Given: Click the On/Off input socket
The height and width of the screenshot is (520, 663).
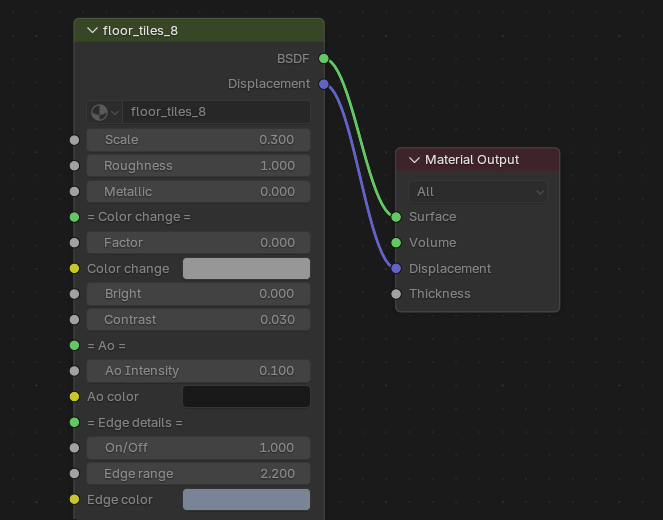Looking at the screenshot, I should 74,448.
